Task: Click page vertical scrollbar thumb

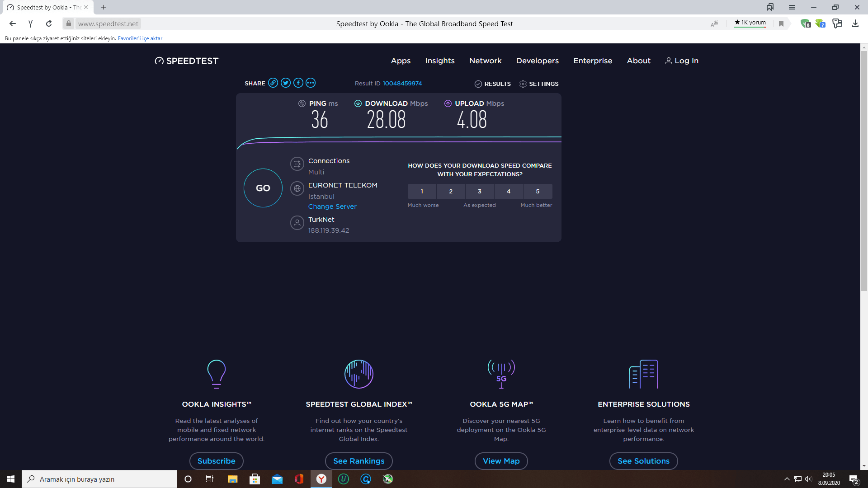Action: (x=864, y=172)
